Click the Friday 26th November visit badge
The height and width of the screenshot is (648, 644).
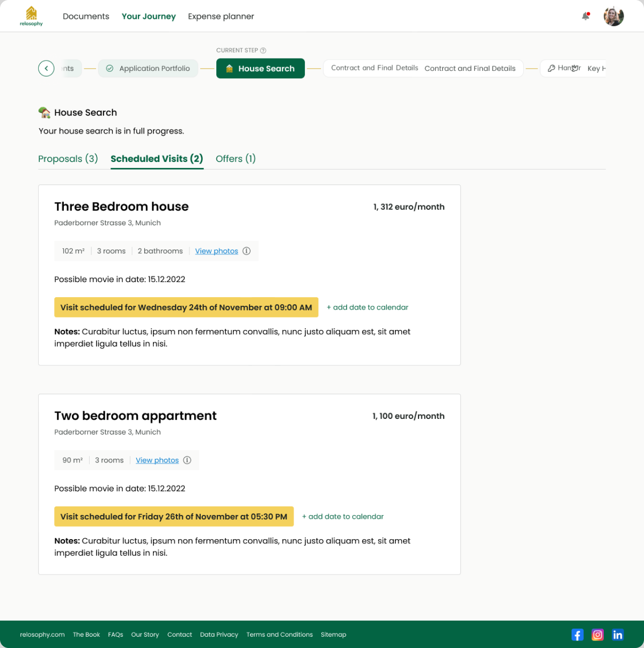click(174, 517)
